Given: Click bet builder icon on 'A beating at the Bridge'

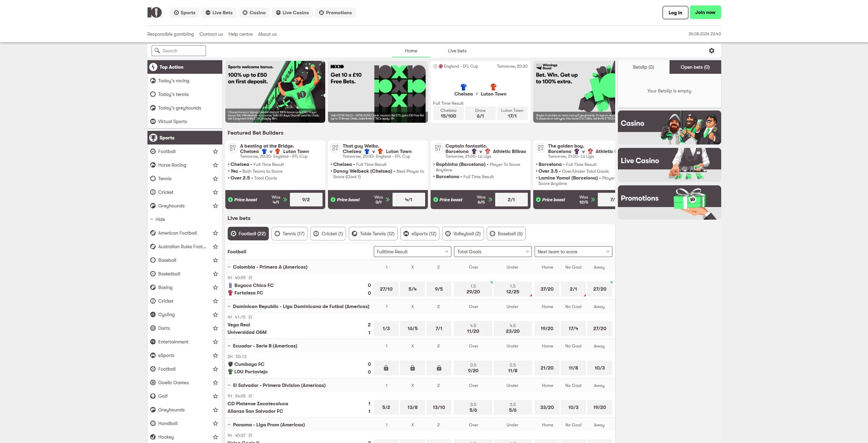Looking at the screenshot, I should 232,148.
